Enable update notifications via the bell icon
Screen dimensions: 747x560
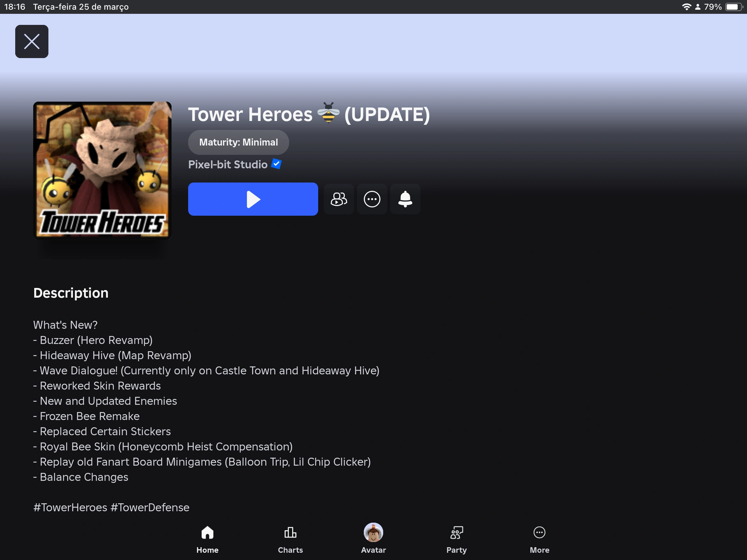(x=405, y=199)
